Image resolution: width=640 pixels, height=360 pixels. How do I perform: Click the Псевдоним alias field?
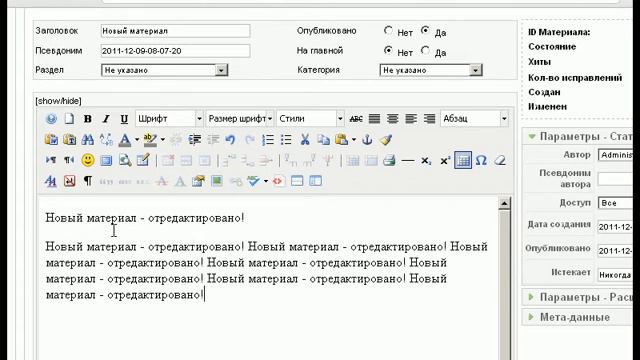[176, 51]
